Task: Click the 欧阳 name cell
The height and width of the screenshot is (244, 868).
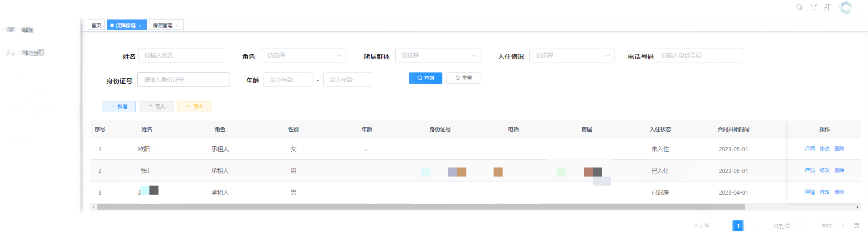Action: (x=144, y=149)
